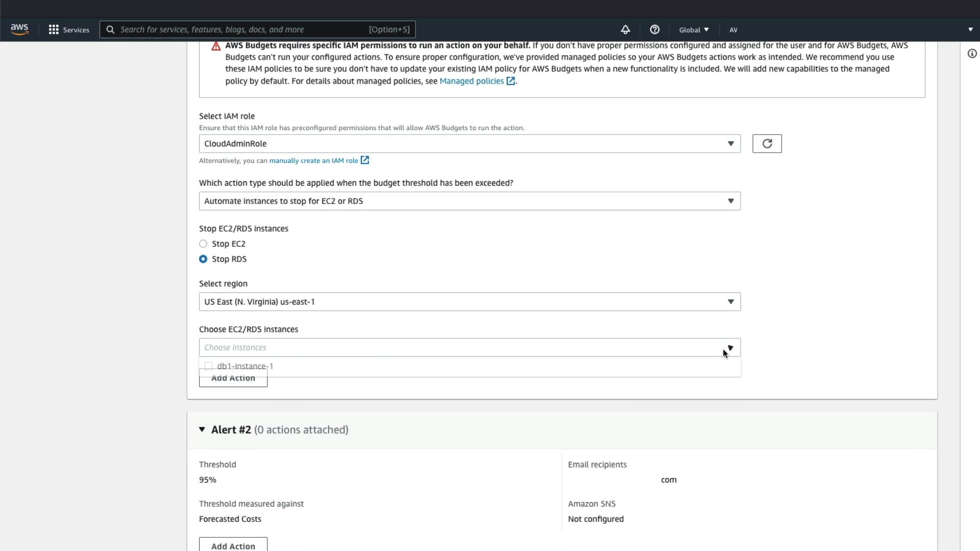This screenshot has height=551, width=980.
Task: Open the US East region dropdown
Action: coord(470,302)
